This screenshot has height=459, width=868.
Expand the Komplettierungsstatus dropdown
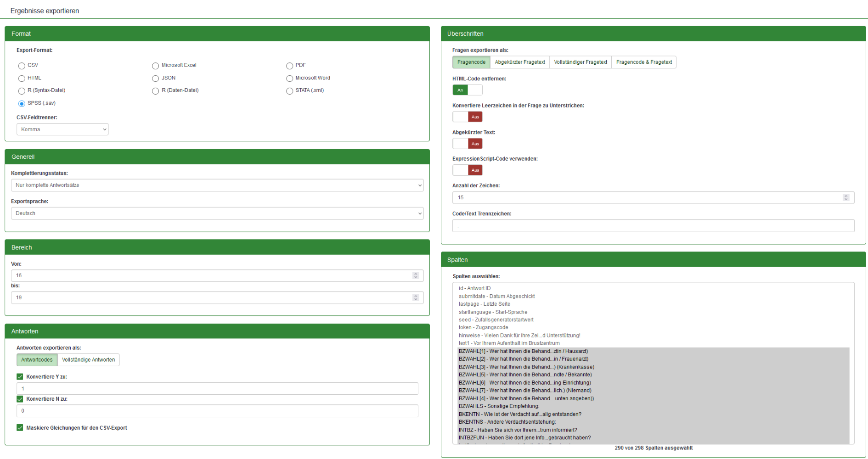217,185
